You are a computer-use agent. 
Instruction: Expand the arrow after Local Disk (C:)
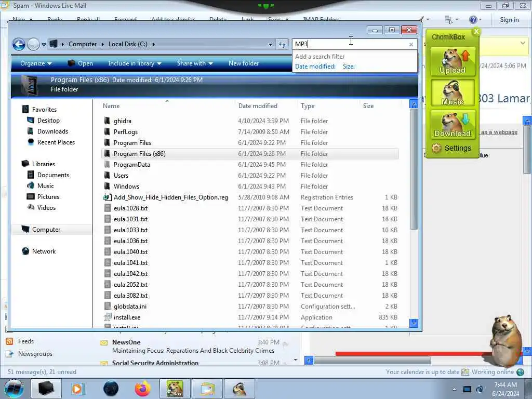[x=153, y=45]
